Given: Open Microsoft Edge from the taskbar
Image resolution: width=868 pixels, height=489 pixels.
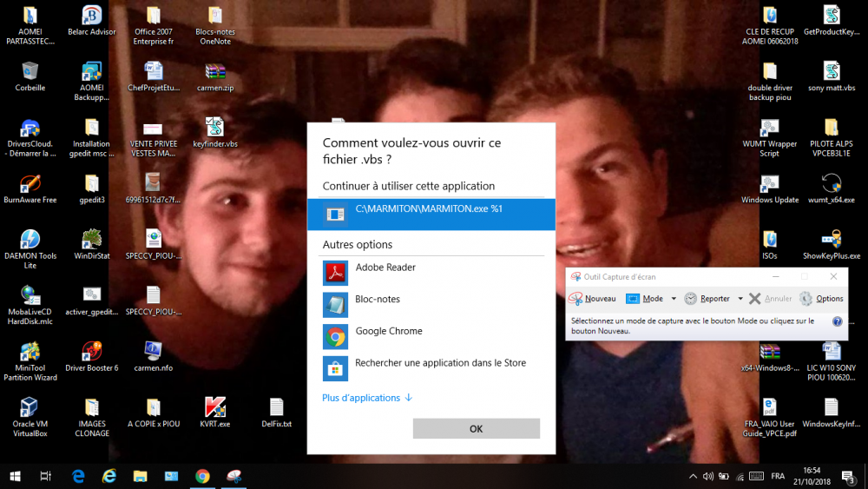Looking at the screenshot, I should [78, 476].
